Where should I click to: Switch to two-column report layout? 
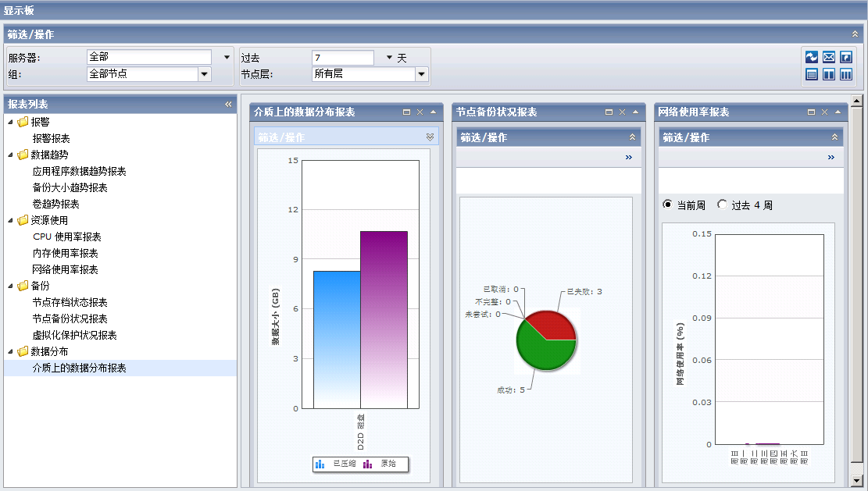(829, 74)
